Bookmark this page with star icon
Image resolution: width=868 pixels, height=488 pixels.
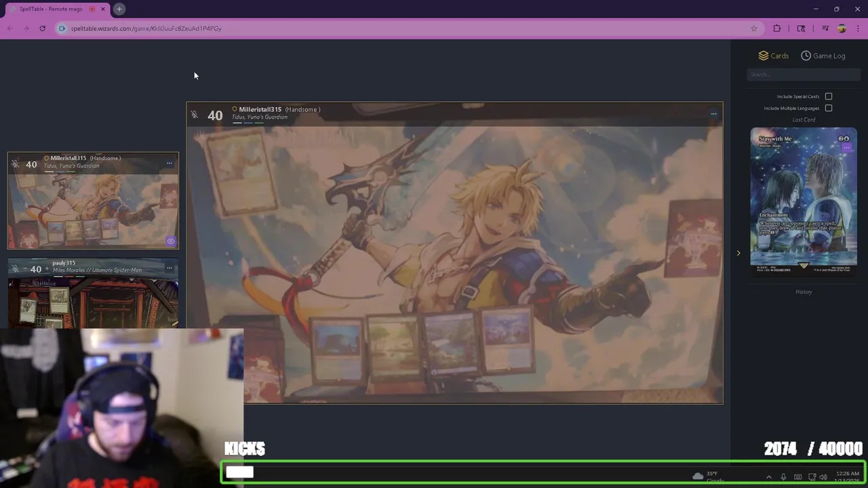(x=753, y=28)
